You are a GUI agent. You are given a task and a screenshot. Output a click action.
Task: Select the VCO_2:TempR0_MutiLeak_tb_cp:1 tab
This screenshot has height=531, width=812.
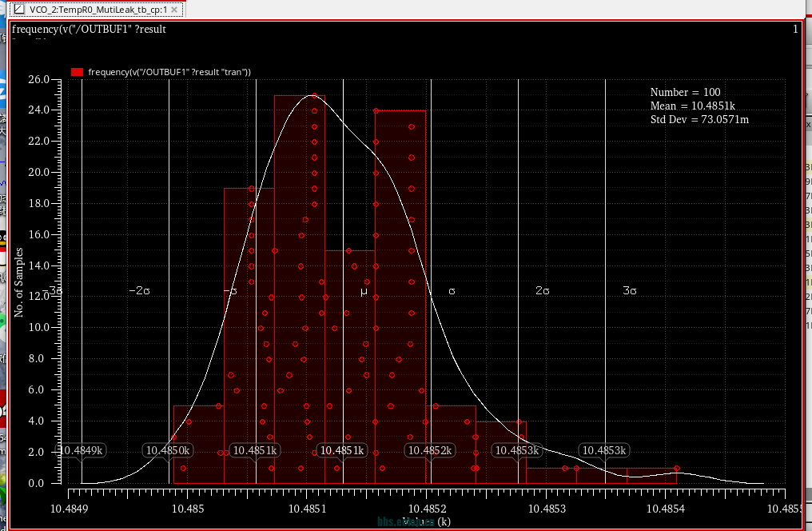(x=97, y=10)
